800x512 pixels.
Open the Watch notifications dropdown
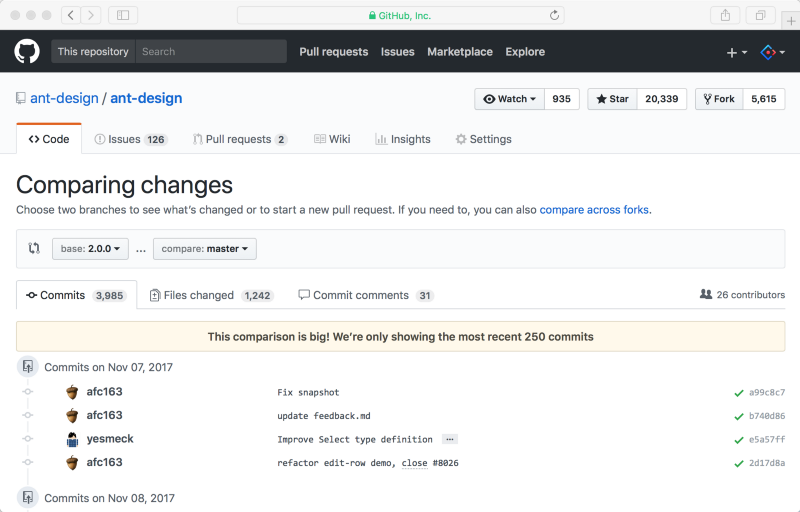click(x=510, y=99)
